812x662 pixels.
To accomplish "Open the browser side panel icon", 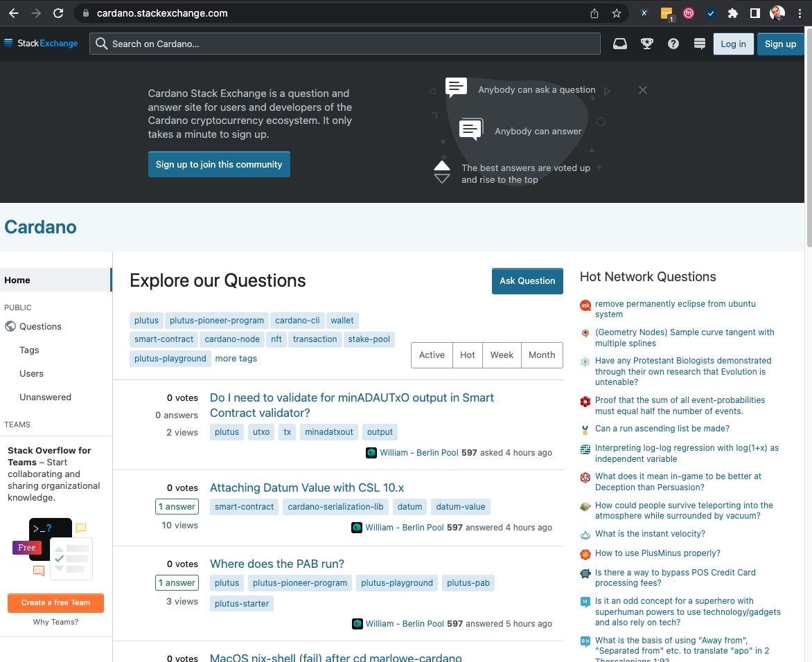I will (x=755, y=13).
